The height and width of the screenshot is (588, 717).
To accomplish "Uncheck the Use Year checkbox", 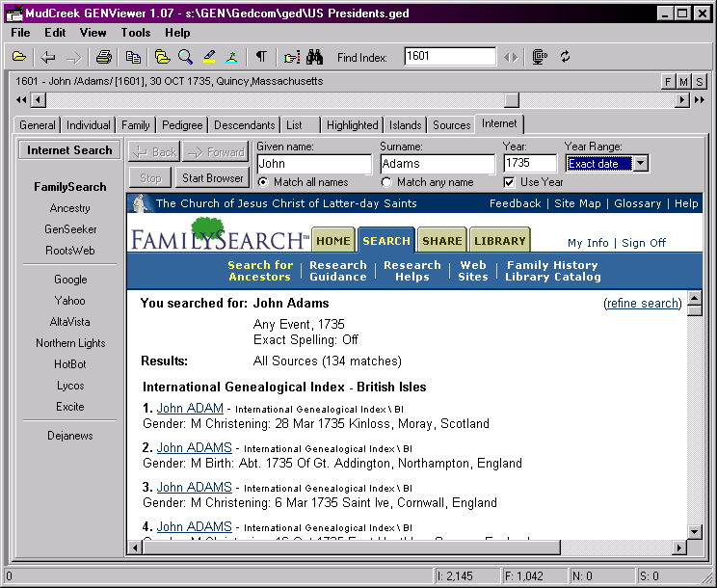I will 510,182.
